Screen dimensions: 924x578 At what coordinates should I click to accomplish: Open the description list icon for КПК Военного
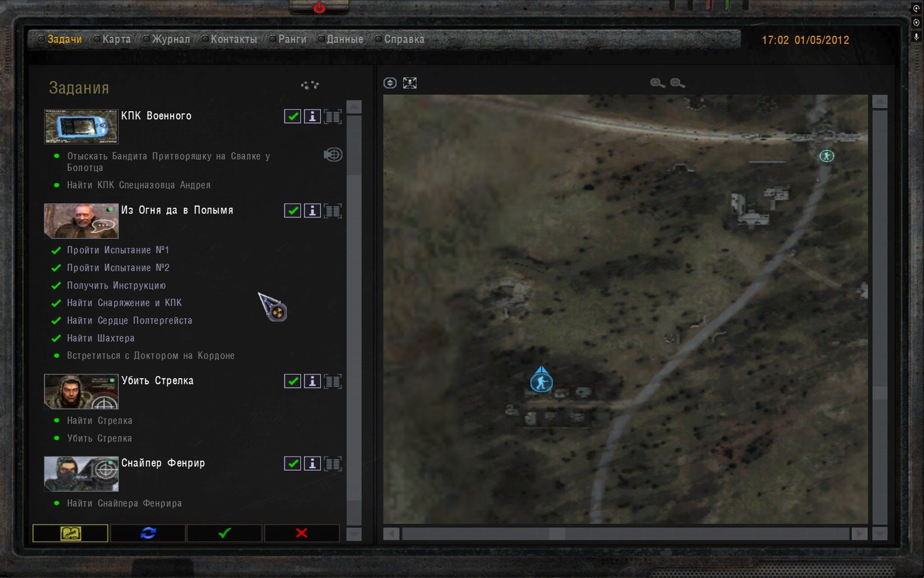click(x=333, y=116)
